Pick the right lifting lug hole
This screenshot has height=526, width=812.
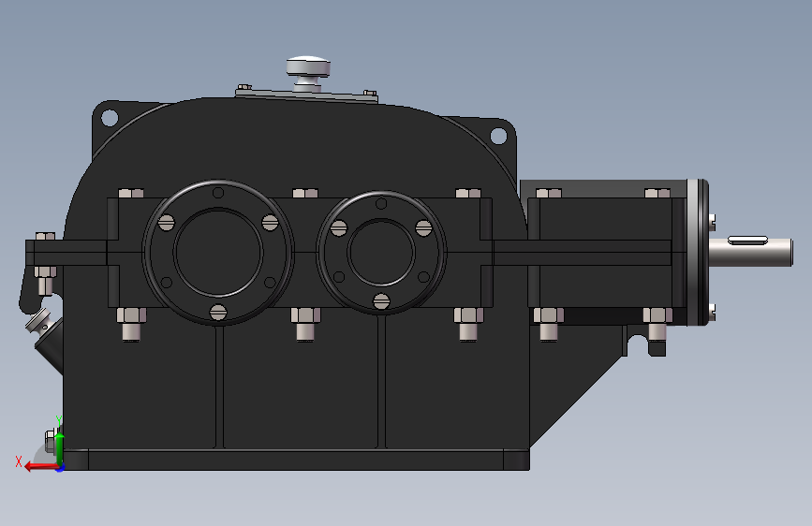(498, 136)
